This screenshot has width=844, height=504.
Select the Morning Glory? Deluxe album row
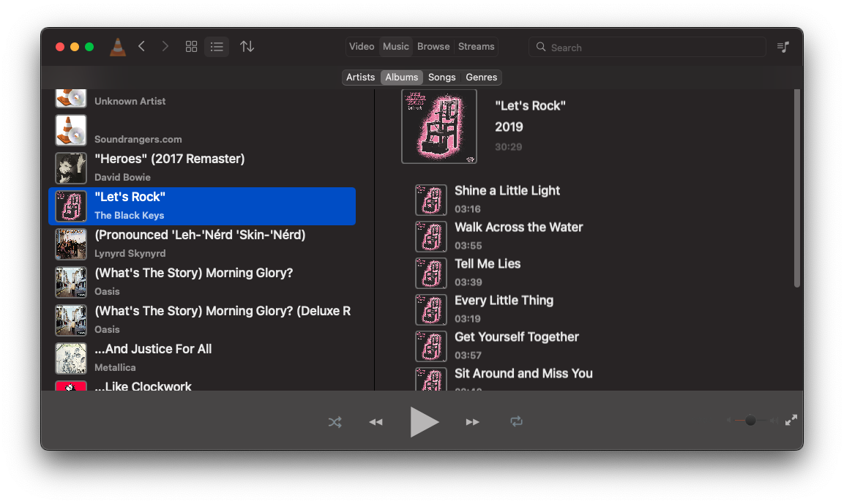pos(202,320)
